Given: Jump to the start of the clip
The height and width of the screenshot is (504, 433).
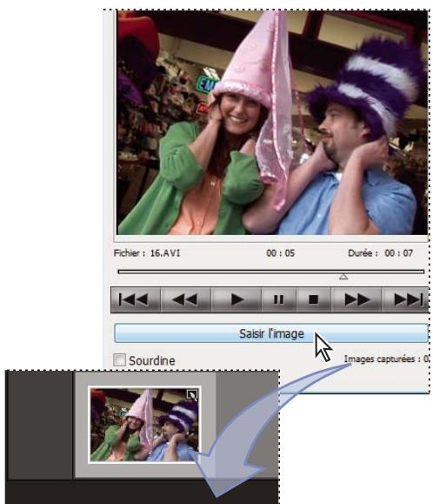Looking at the screenshot, I should (136, 299).
